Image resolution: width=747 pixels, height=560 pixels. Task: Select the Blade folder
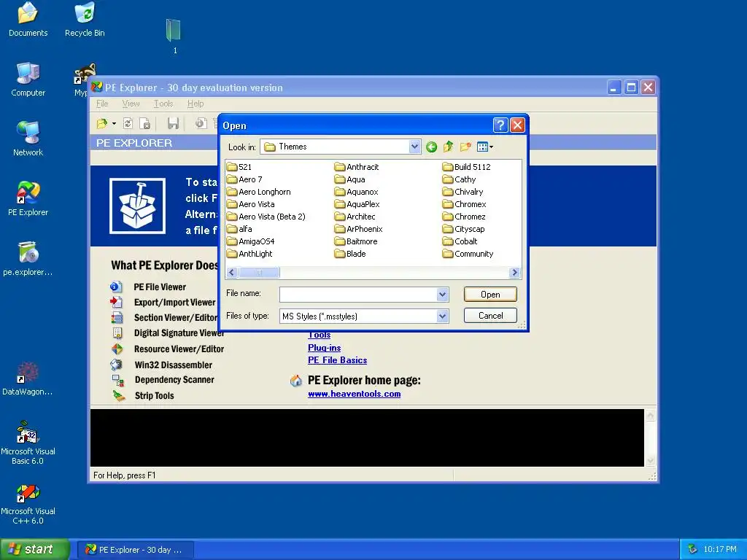351,254
